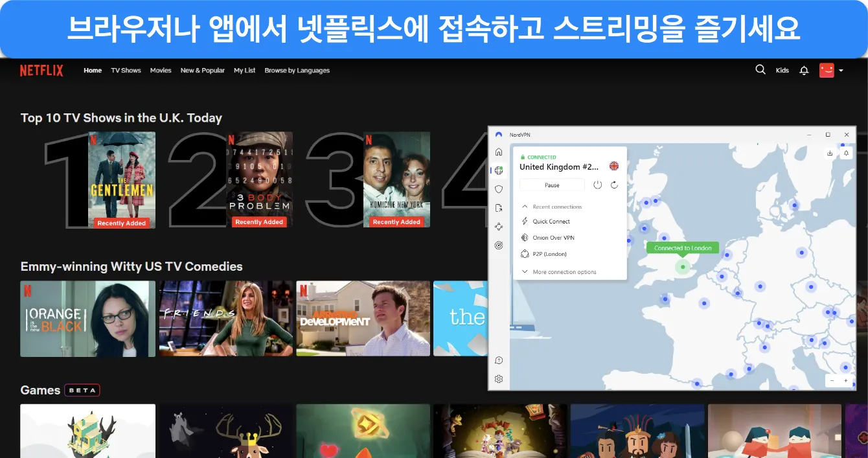Screen dimensions: 868x458
Task: Click the green London server pin
Action: click(683, 267)
